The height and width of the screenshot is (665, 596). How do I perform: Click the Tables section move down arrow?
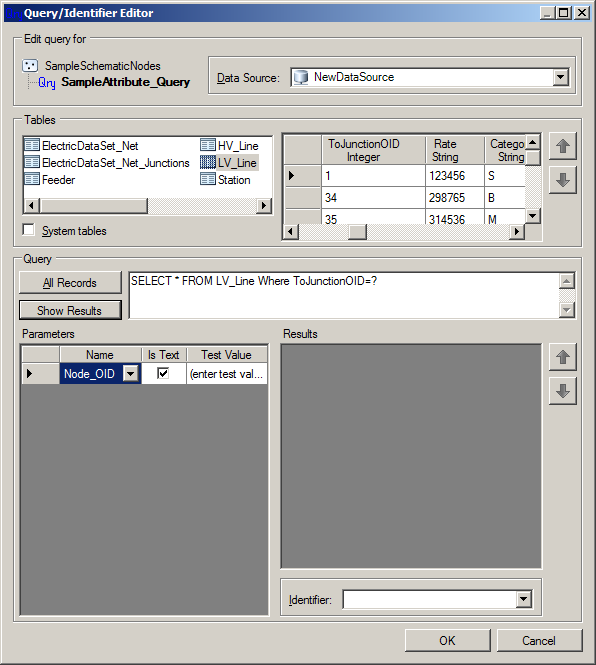(x=562, y=180)
